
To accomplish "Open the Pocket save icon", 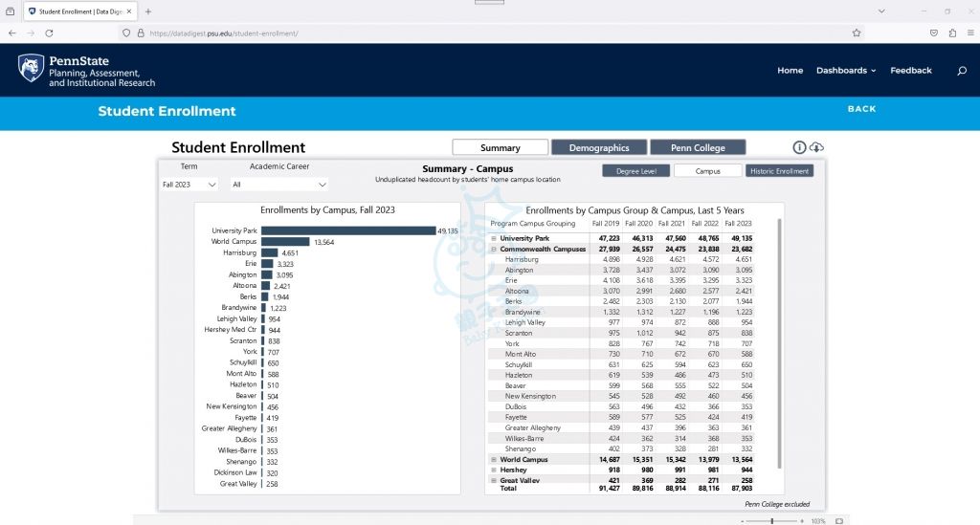I will click(x=934, y=33).
